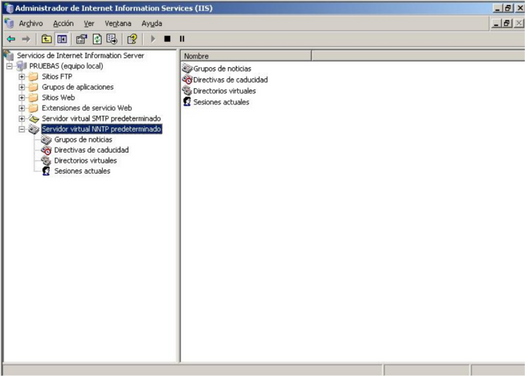Open the Ver menu

pos(89,23)
